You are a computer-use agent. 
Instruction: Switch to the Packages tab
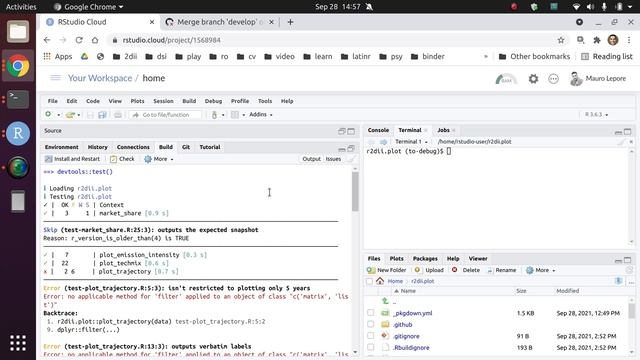425,258
